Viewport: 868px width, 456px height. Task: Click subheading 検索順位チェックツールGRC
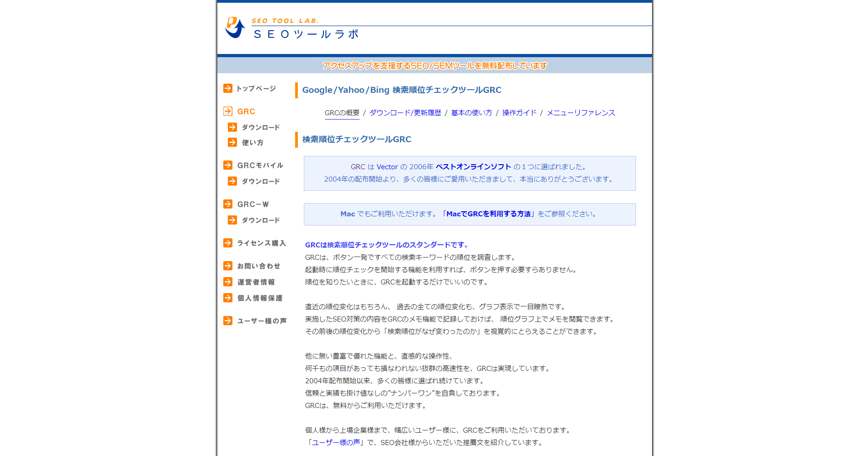pos(357,139)
